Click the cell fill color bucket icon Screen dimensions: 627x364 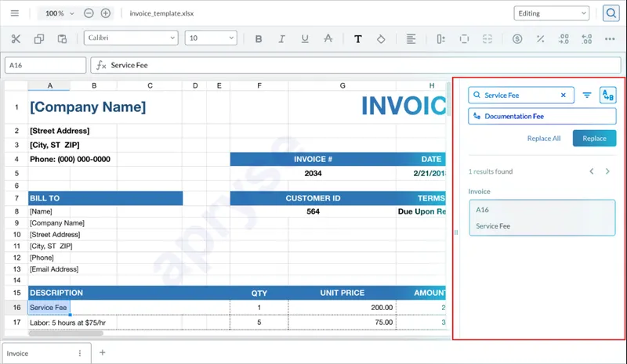(x=381, y=39)
